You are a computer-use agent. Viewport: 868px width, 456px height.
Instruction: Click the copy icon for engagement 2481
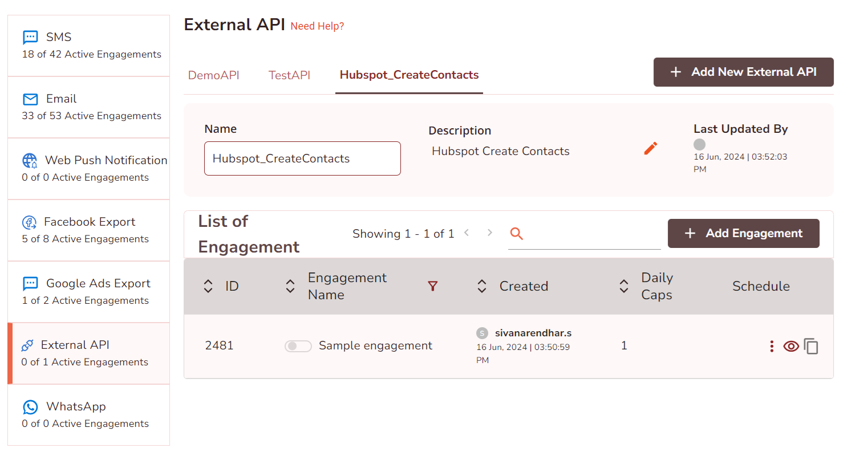click(811, 346)
